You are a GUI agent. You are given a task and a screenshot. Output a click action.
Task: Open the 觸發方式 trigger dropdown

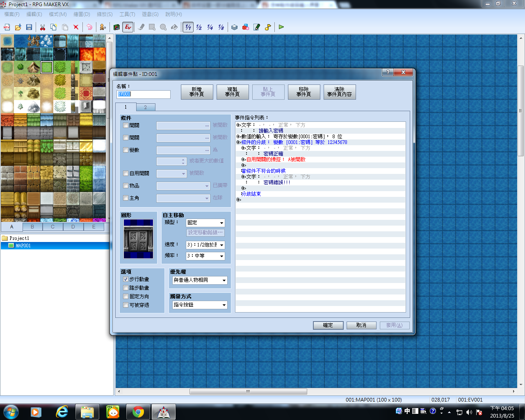(200, 305)
